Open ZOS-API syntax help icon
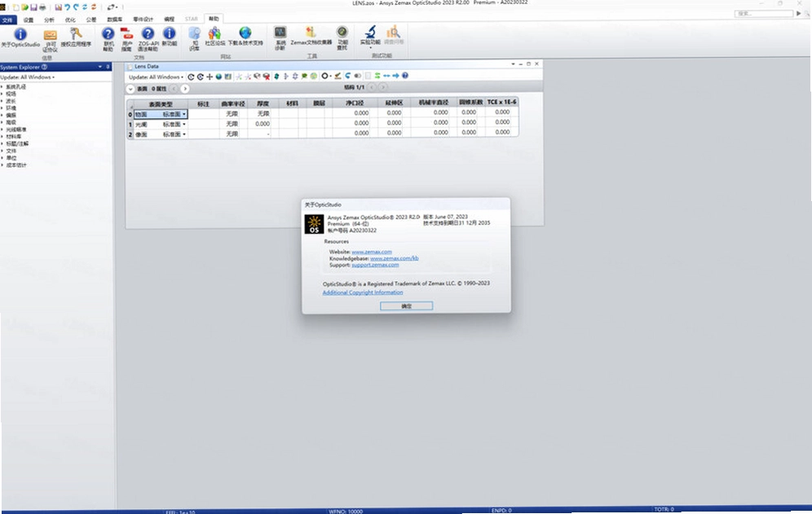The image size is (812, 514). coord(148,34)
